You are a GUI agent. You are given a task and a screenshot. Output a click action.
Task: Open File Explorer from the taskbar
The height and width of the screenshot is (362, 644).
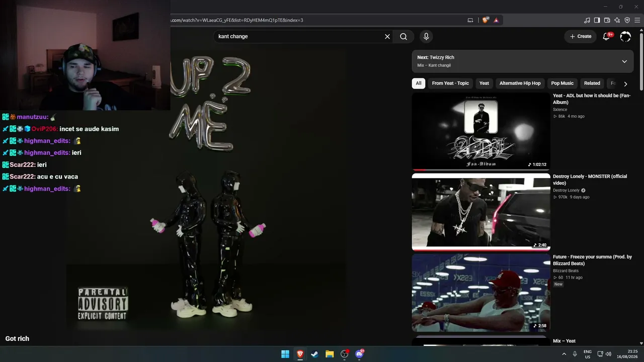tap(330, 354)
